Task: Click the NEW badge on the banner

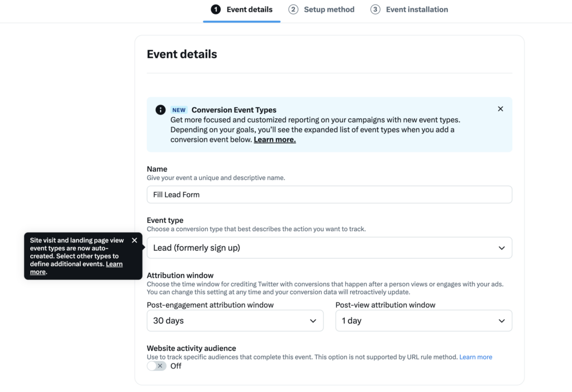Action: point(178,109)
